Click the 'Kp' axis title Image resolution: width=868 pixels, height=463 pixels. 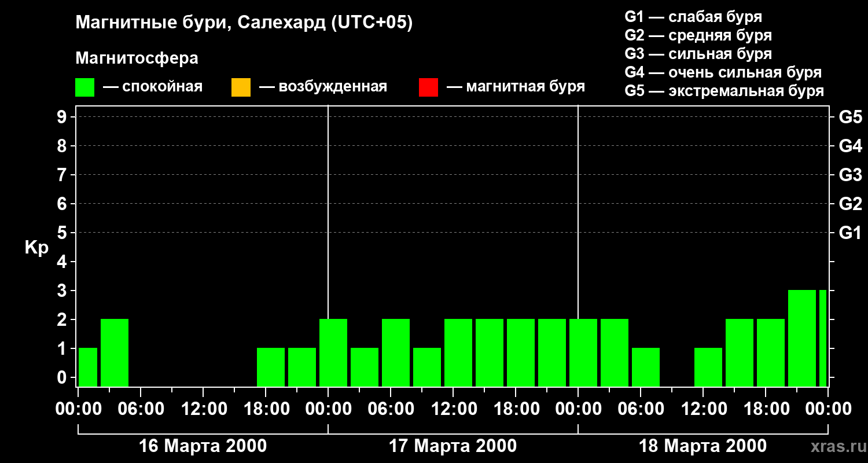click(37, 247)
